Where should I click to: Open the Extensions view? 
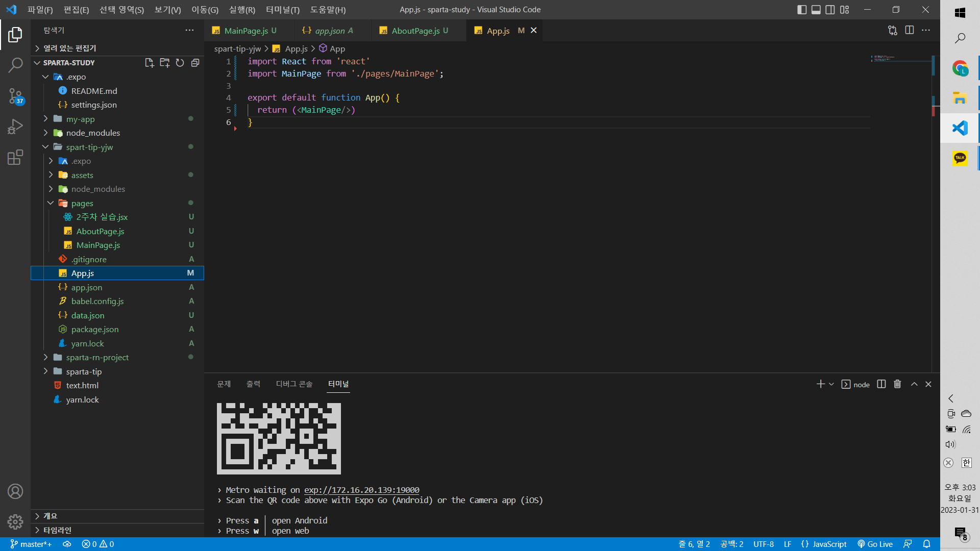click(x=15, y=157)
